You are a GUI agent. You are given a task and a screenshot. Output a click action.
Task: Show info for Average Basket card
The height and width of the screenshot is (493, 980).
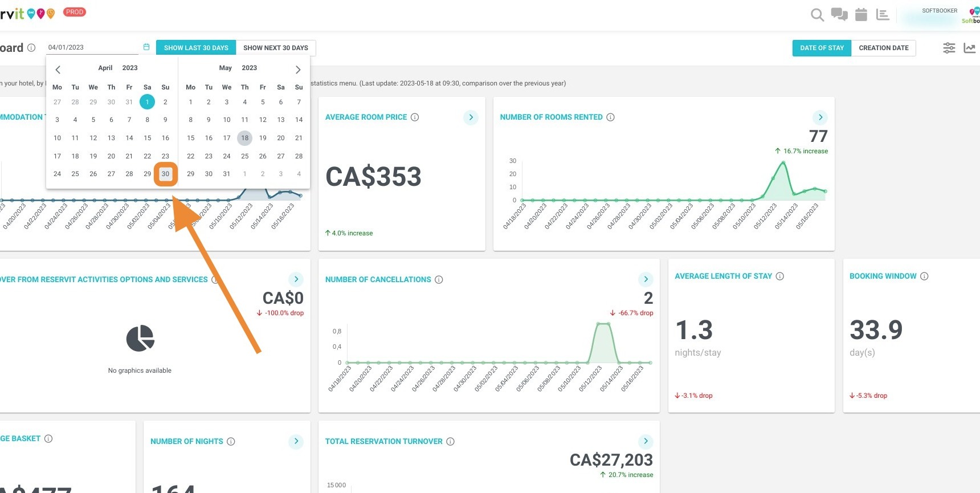[48, 439]
